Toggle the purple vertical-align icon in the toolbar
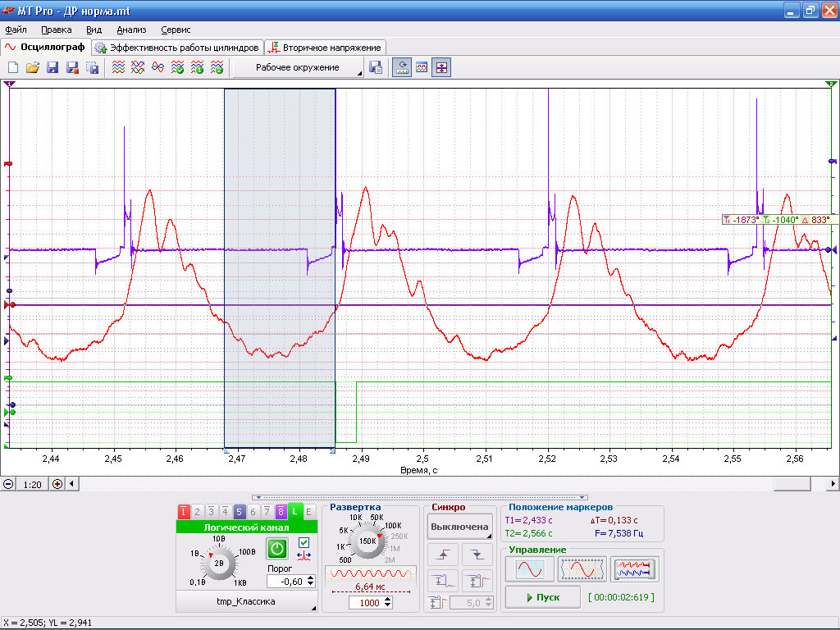This screenshot has height=630, width=840. point(441,67)
